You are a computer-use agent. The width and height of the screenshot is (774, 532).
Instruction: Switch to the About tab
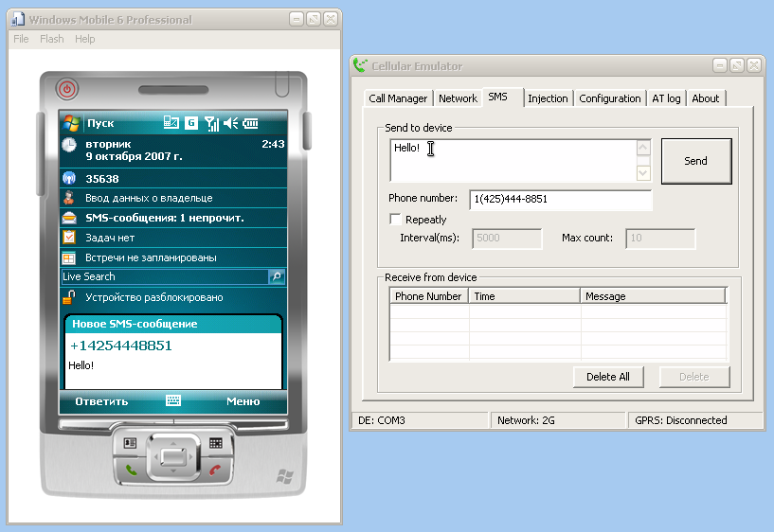pos(706,98)
